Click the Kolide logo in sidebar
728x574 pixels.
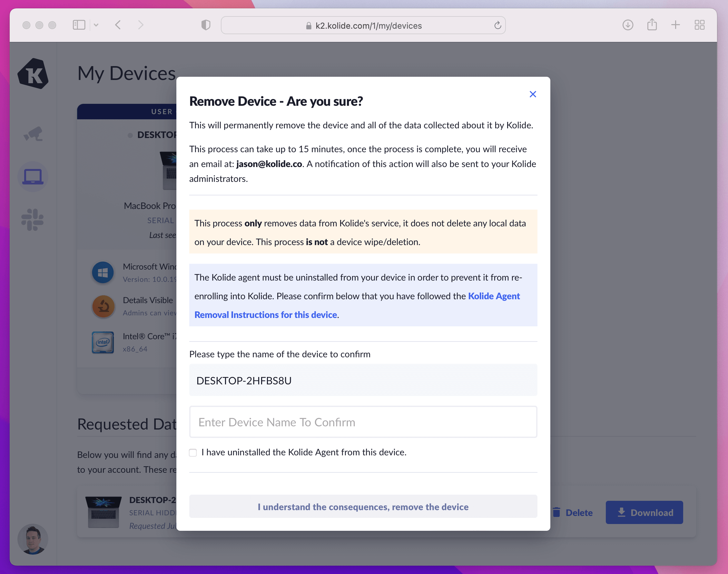(33, 74)
